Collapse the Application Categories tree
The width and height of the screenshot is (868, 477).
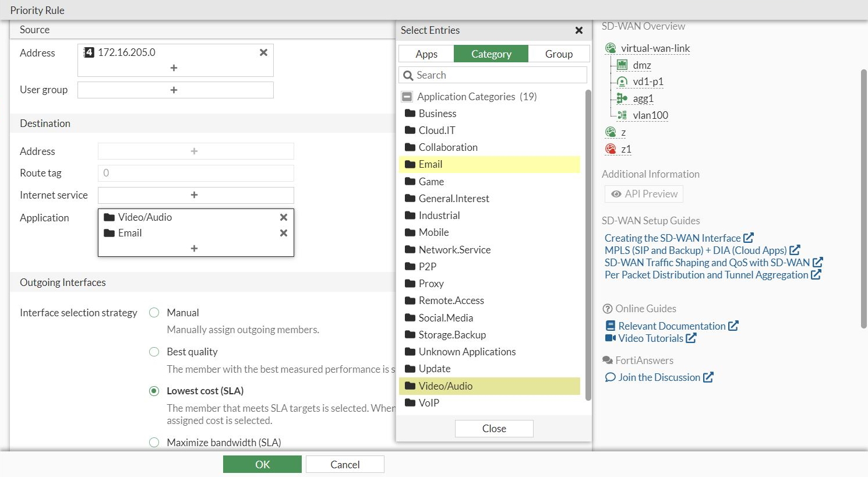click(407, 97)
